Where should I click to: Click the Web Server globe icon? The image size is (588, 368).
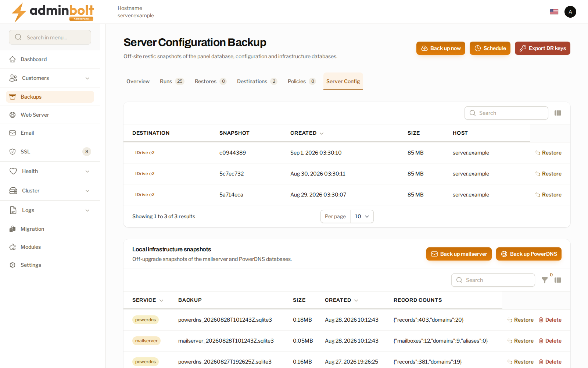point(12,115)
